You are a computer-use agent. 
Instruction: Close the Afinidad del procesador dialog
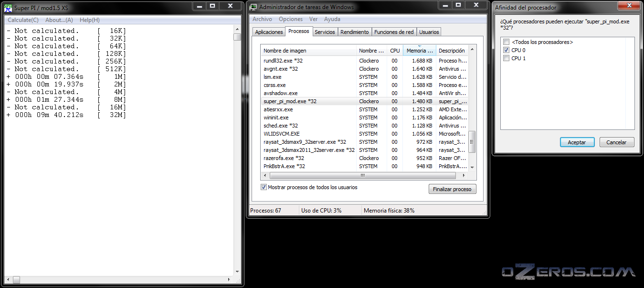[x=629, y=6]
